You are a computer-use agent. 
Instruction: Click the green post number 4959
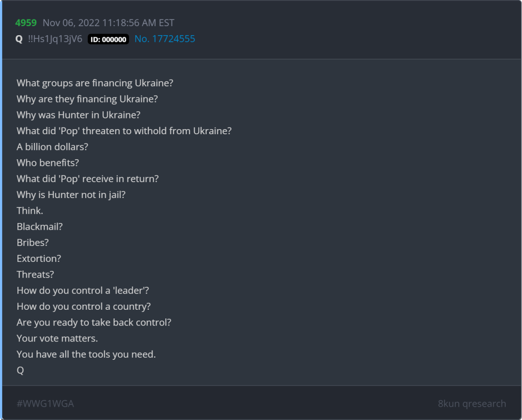click(27, 23)
